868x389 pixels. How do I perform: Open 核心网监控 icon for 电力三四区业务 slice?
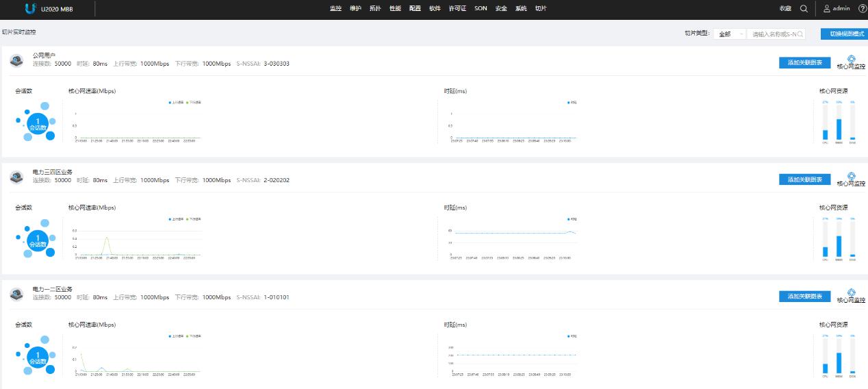(x=851, y=177)
